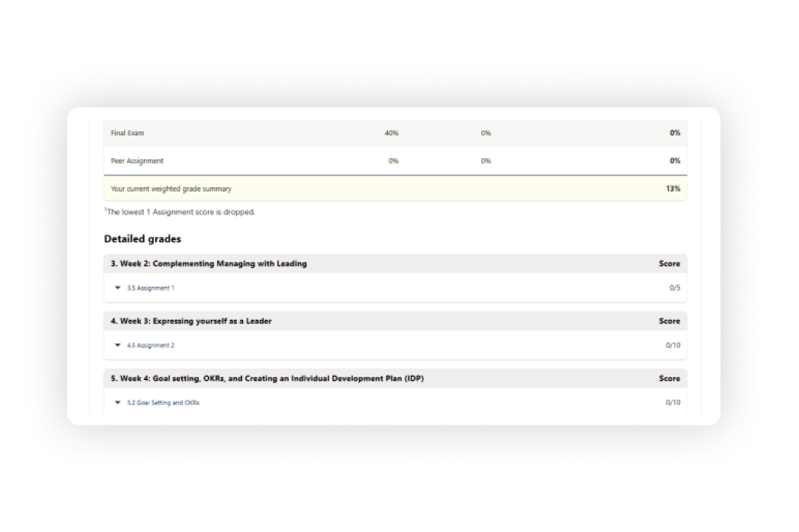Click the 0/5 score for Assignment 1
Screen dimensions: 799x532
(x=674, y=288)
